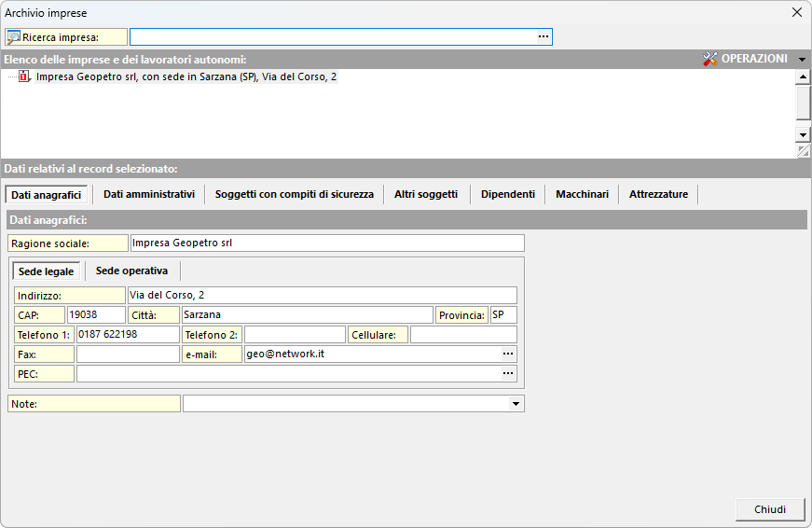Click into the Ragione sociale text field
The image size is (812, 528).
[326, 243]
